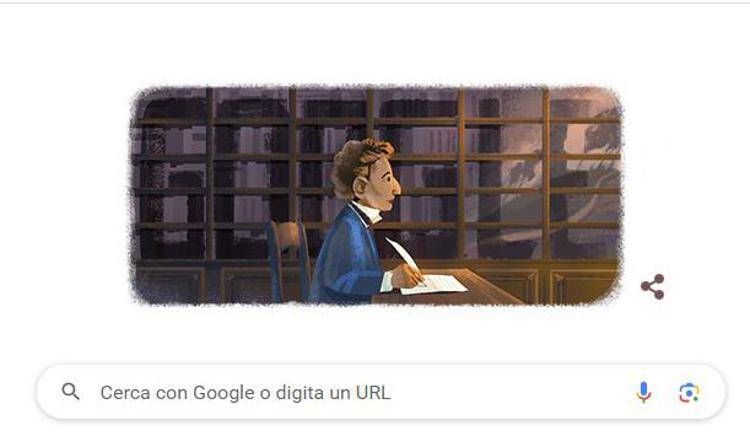Click the magnifying glass search icon
The width and height of the screenshot is (750, 447).
click(x=70, y=392)
